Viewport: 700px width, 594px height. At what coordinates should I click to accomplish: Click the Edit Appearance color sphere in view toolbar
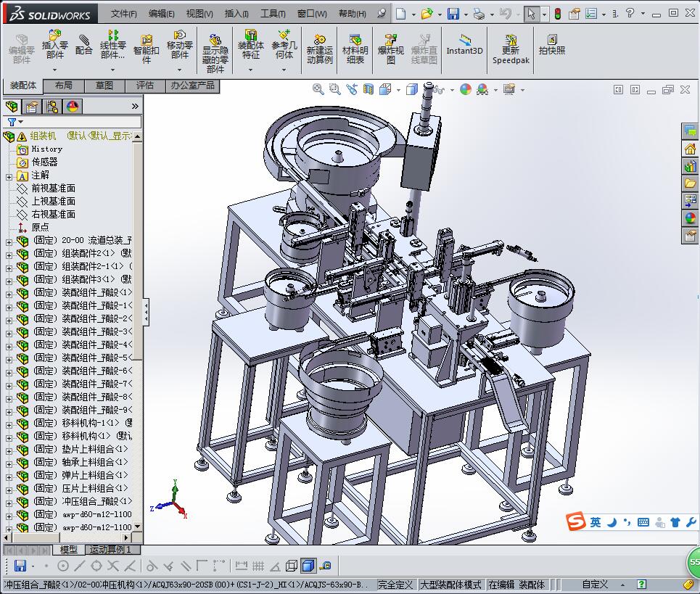pos(465,89)
